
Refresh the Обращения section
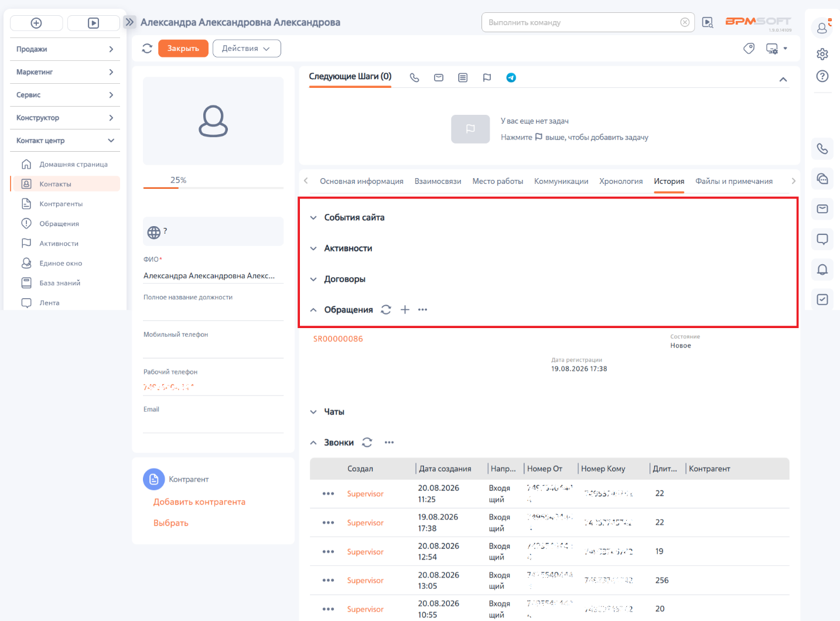(385, 309)
